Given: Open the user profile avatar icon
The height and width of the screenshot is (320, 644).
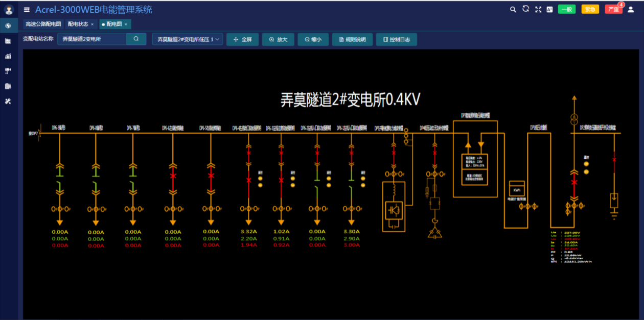Looking at the screenshot, I should click(x=630, y=9).
